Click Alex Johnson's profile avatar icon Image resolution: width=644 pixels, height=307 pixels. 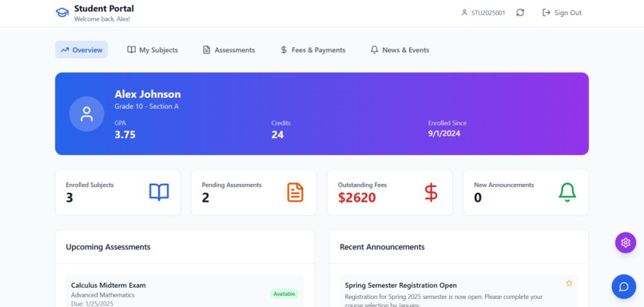86,114
